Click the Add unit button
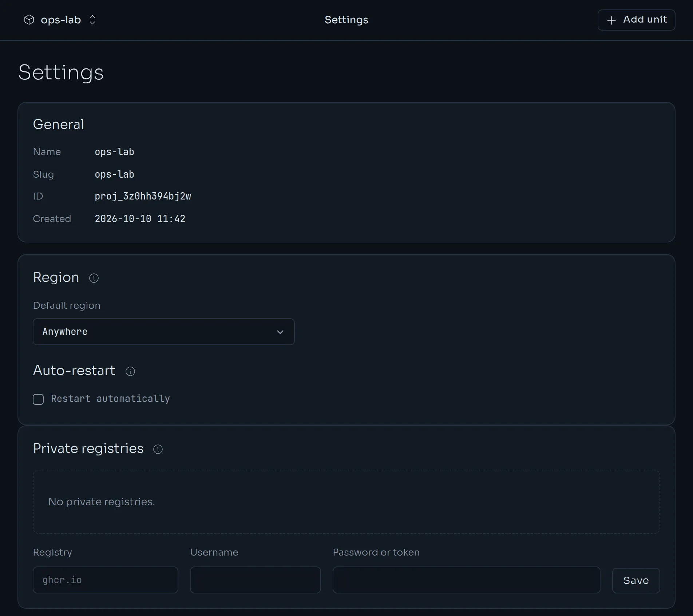Viewport: 693px width, 616px height. (636, 20)
